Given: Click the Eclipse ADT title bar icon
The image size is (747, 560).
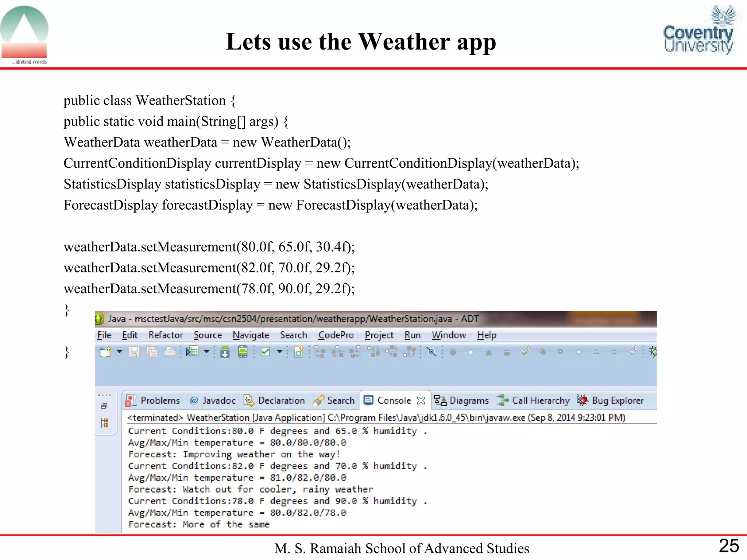Looking at the screenshot, I should point(100,319).
